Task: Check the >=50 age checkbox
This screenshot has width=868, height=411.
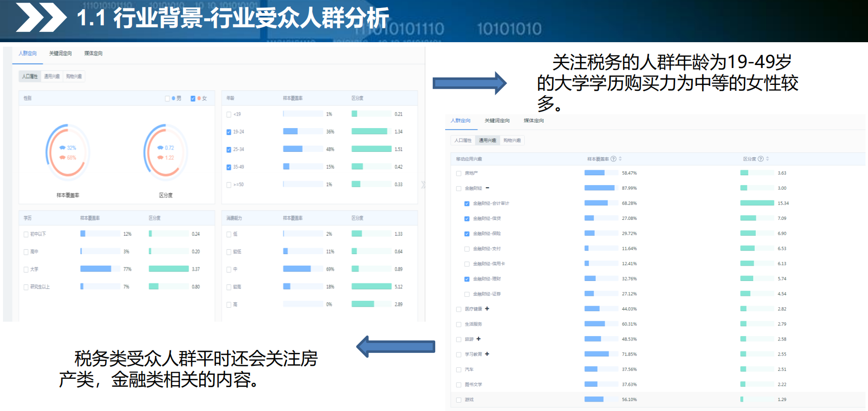Action: (229, 185)
